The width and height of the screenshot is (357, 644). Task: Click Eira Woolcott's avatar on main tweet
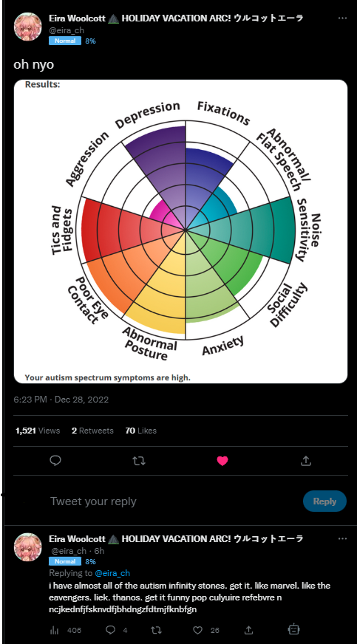pos(28,27)
